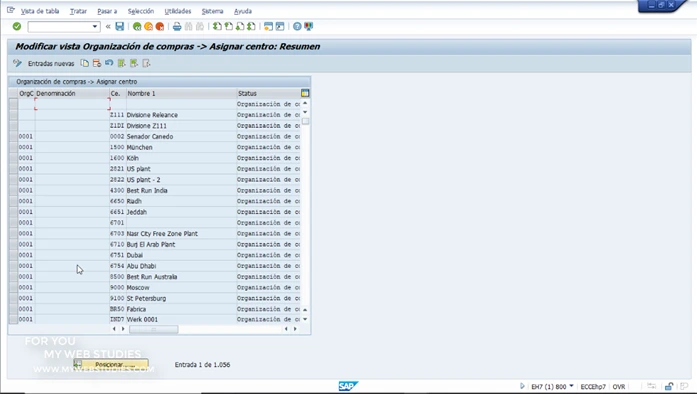
Task: Create a new session window icon
Action: click(268, 27)
